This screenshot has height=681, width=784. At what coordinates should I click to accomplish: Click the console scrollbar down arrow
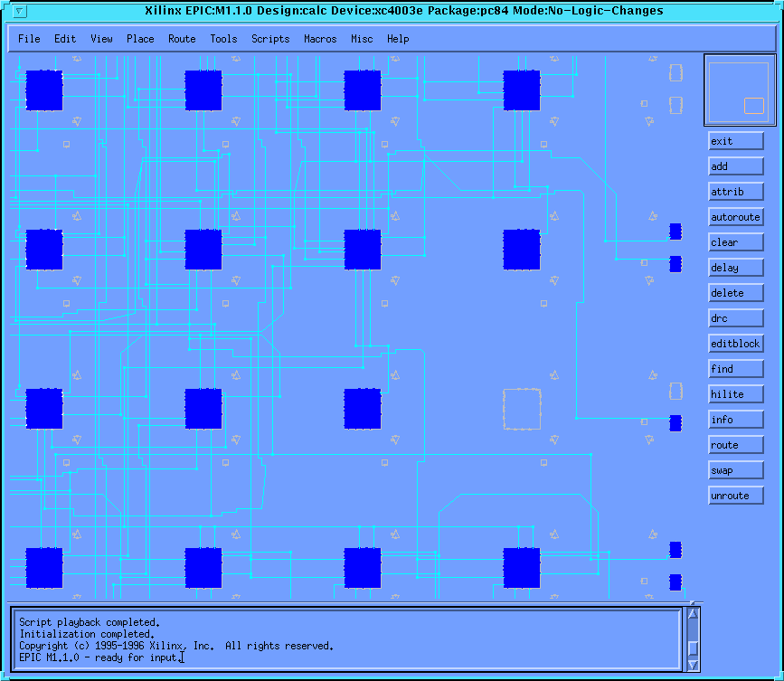[693, 665]
